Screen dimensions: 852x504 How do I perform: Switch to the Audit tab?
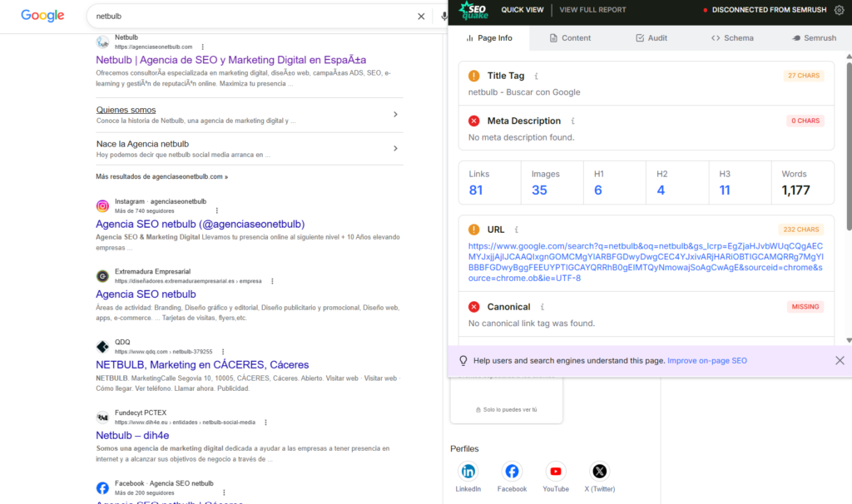coord(651,38)
